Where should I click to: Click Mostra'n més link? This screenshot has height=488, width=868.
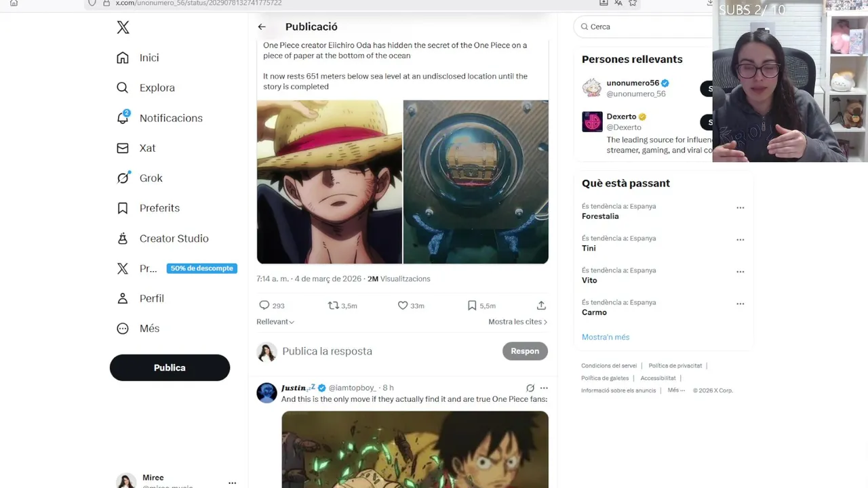click(606, 337)
